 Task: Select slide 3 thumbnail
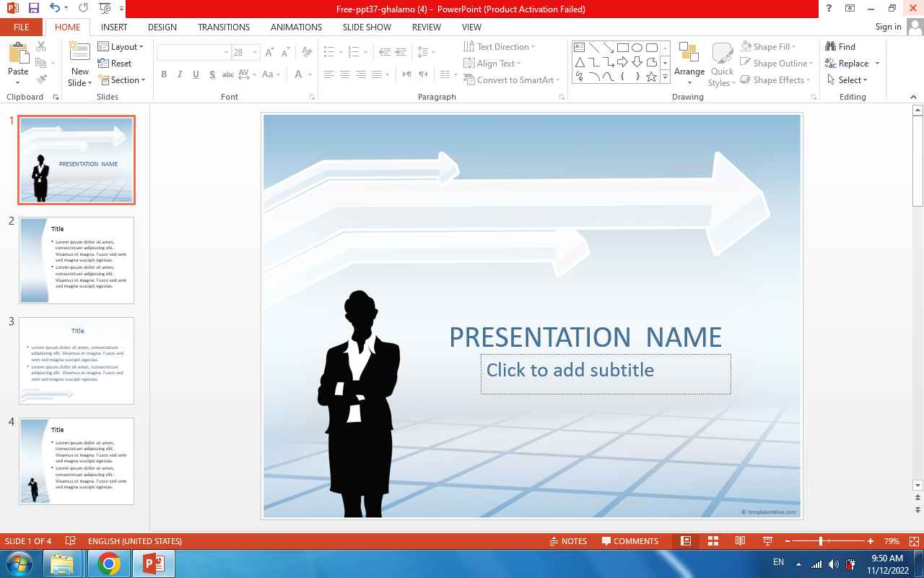point(77,361)
